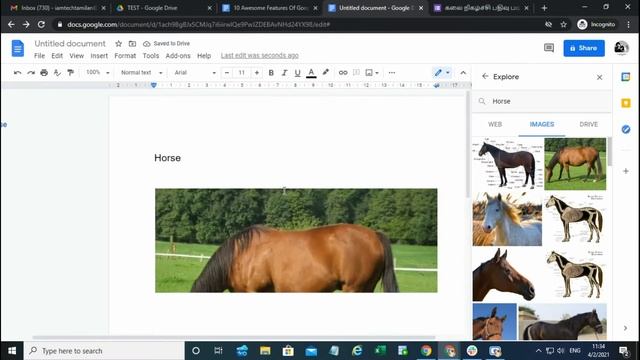Open the Edit menu
Viewport: 640px width, 360px height.
point(57,56)
